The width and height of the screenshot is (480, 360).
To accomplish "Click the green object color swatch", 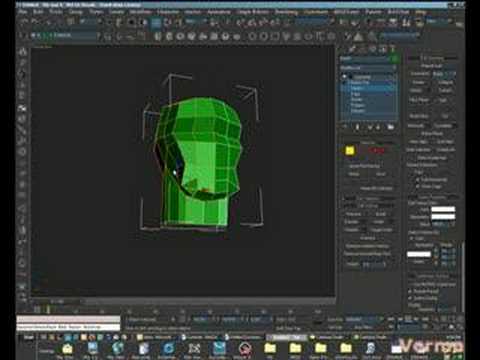I will point(394,59).
